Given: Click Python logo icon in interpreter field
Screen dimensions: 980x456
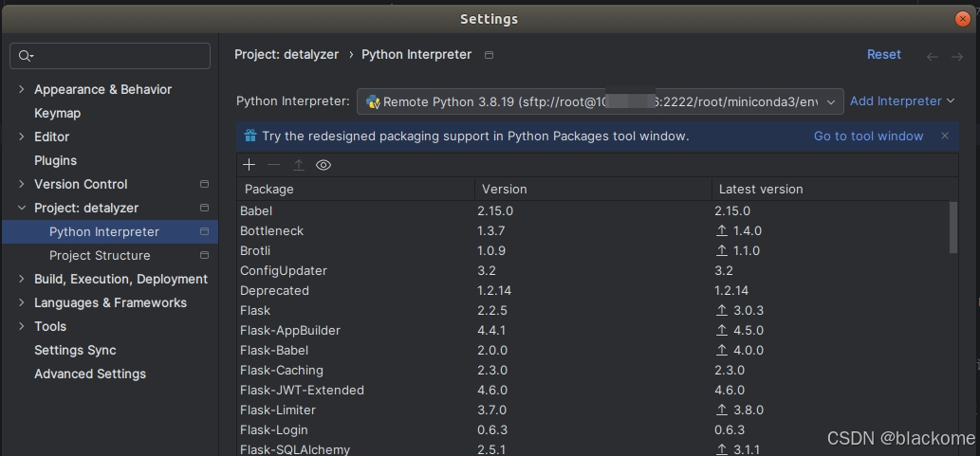Looking at the screenshot, I should coord(373,101).
